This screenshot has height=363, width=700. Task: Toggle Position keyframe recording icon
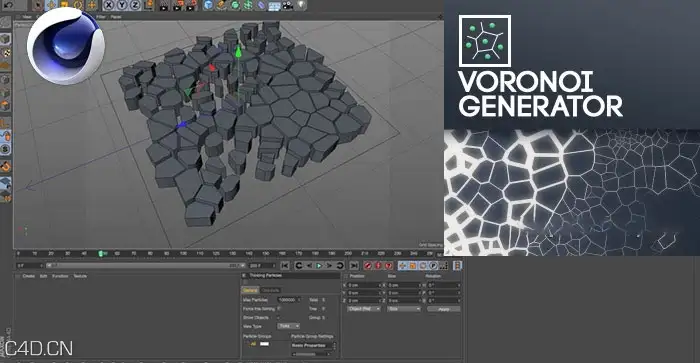[x=403, y=266]
